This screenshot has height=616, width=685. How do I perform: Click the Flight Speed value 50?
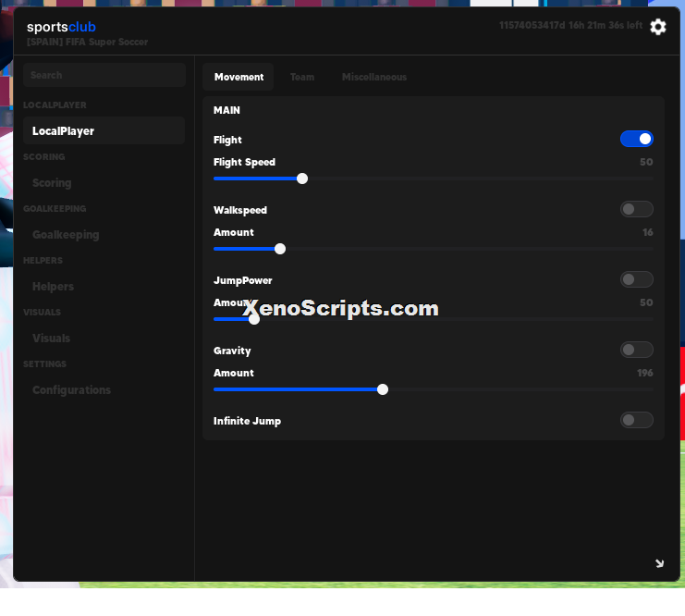(x=646, y=162)
